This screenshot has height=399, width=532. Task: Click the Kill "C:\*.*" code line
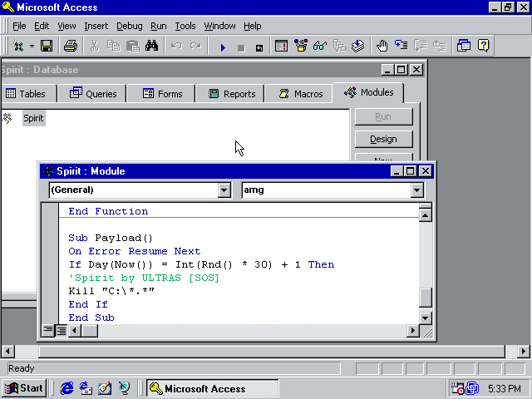coord(111,291)
